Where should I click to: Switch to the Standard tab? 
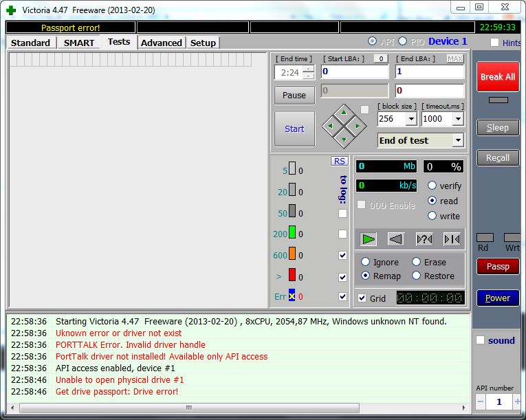click(x=30, y=43)
